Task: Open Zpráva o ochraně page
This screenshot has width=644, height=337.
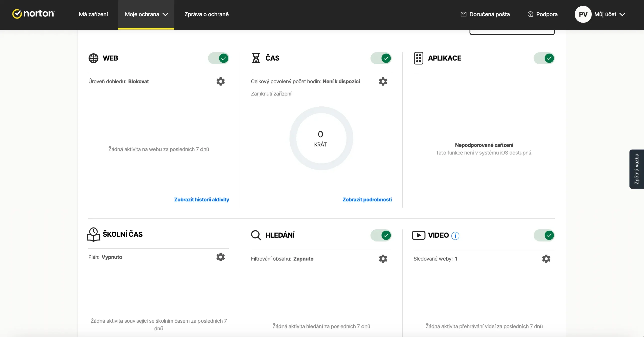Action: click(x=206, y=14)
